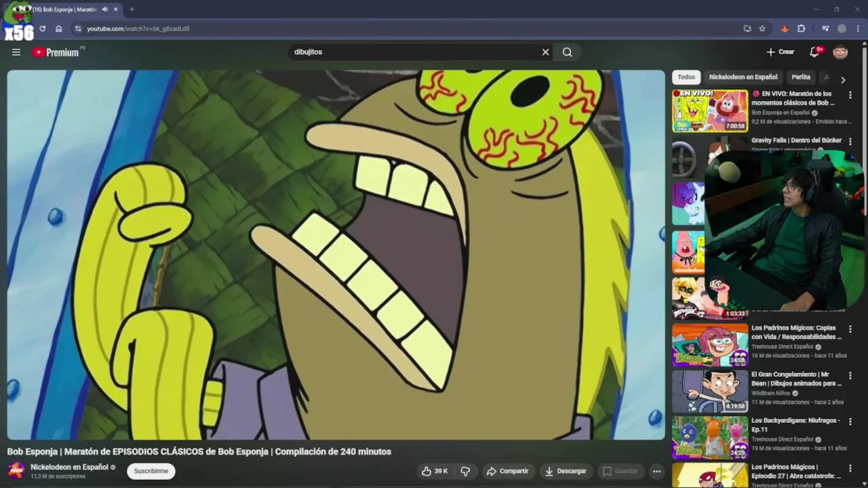Screen dimensions: 868x488
Task: Select the Todos filter chip
Action: [686, 77]
